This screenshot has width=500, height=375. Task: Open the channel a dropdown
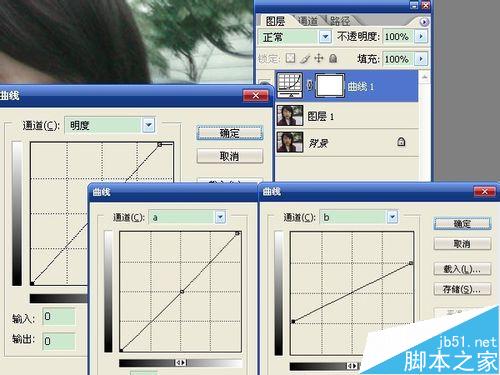click(220, 217)
